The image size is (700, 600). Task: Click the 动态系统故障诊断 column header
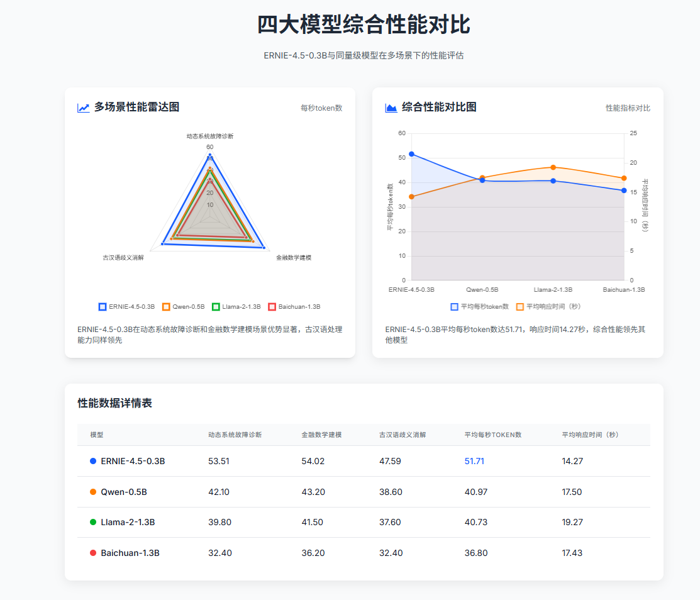235,435
